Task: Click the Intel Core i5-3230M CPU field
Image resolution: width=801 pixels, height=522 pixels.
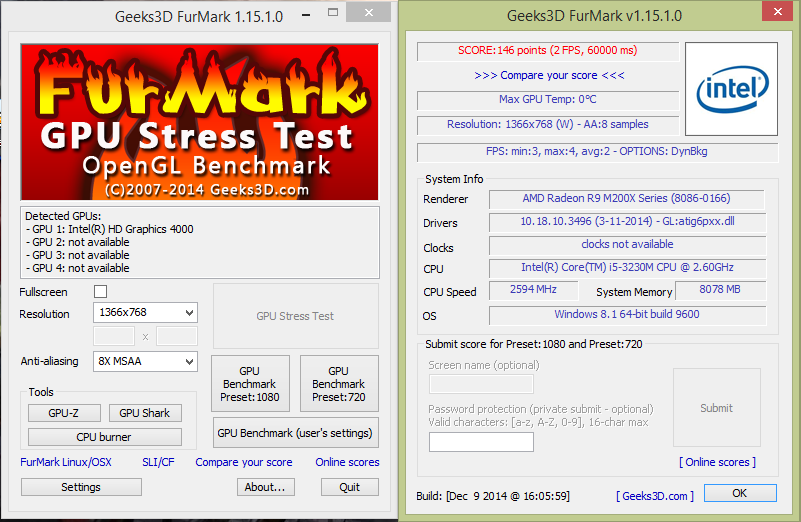Action: coord(627,268)
